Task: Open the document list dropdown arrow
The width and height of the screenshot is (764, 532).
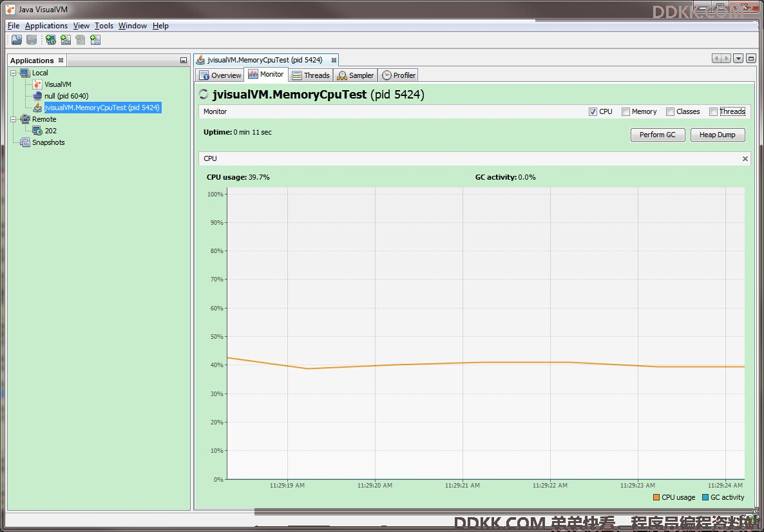Action: click(738, 59)
